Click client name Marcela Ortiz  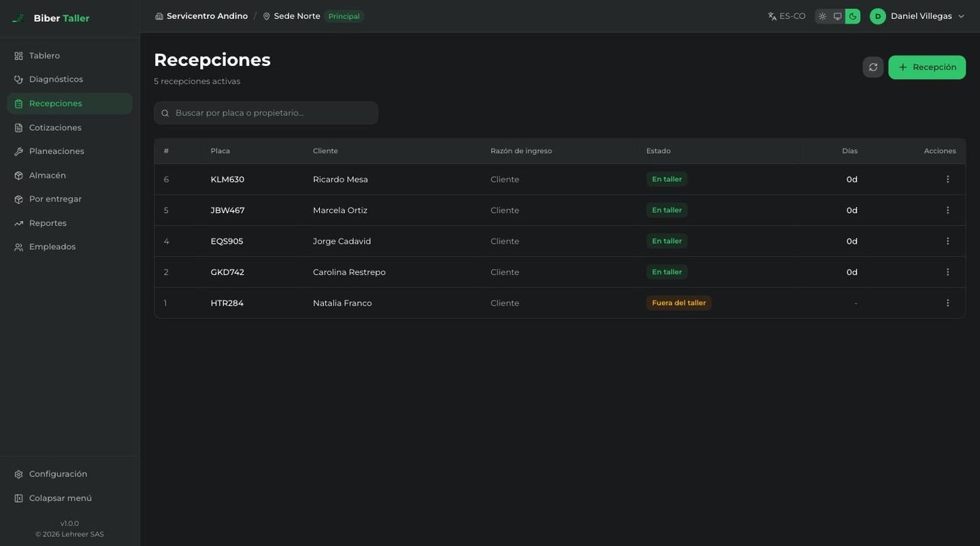point(340,210)
